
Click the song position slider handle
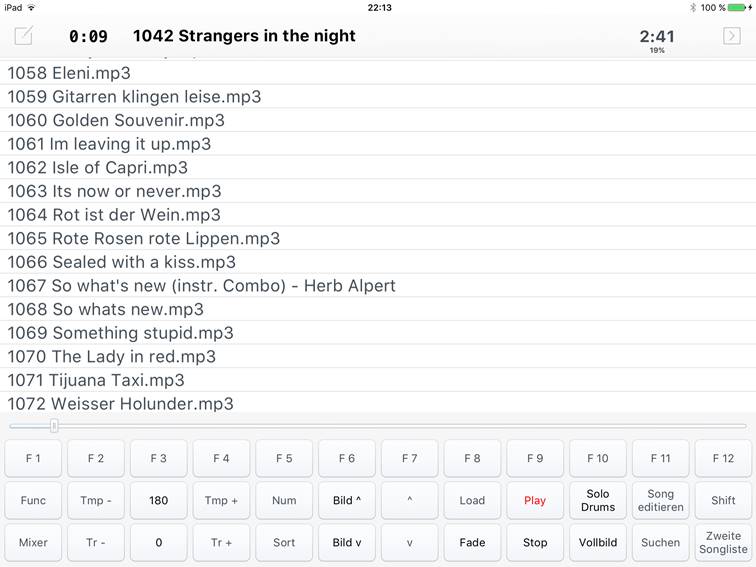pyautogui.click(x=54, y=426)
